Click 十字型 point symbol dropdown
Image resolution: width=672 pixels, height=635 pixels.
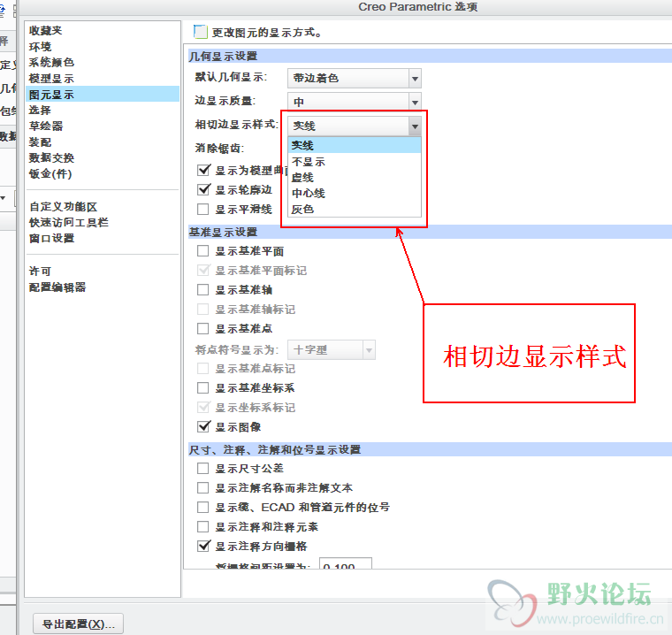(x=332, y=350)
